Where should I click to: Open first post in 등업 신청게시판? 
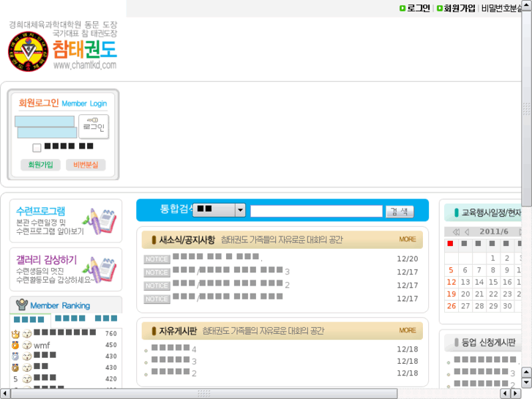coord(485,359)
